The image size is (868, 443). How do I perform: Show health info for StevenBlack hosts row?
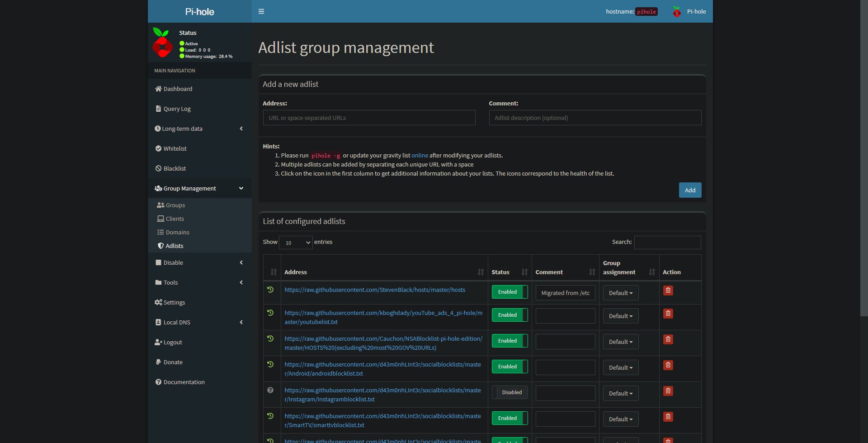(270, 290)
